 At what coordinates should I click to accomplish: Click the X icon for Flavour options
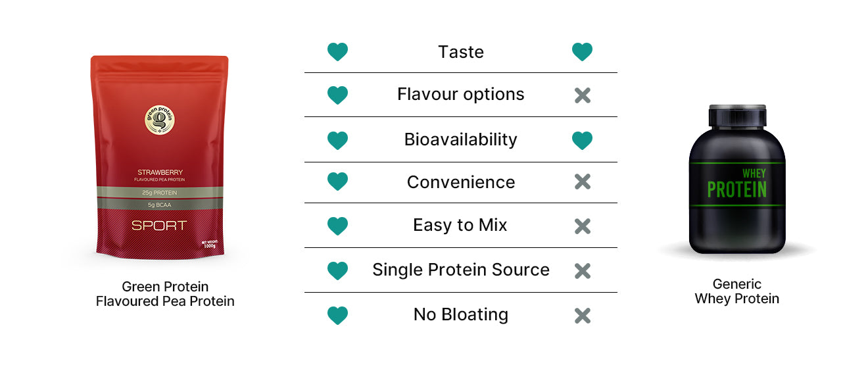tap(582, 95)
